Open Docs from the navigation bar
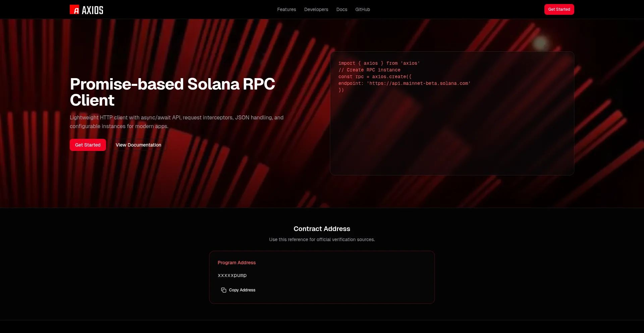This screenshot has width=644, height=333. (x=341, y=9)
